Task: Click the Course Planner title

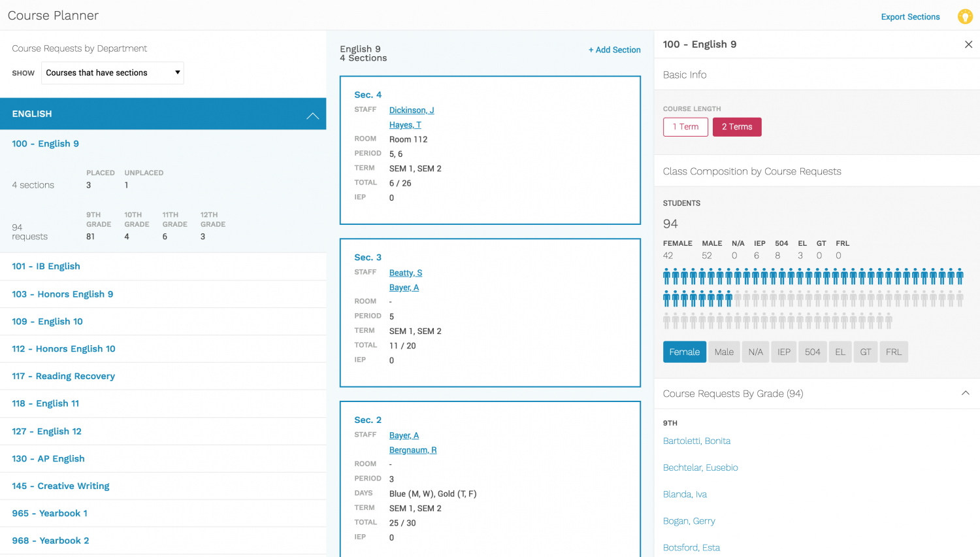Action: 54,15
